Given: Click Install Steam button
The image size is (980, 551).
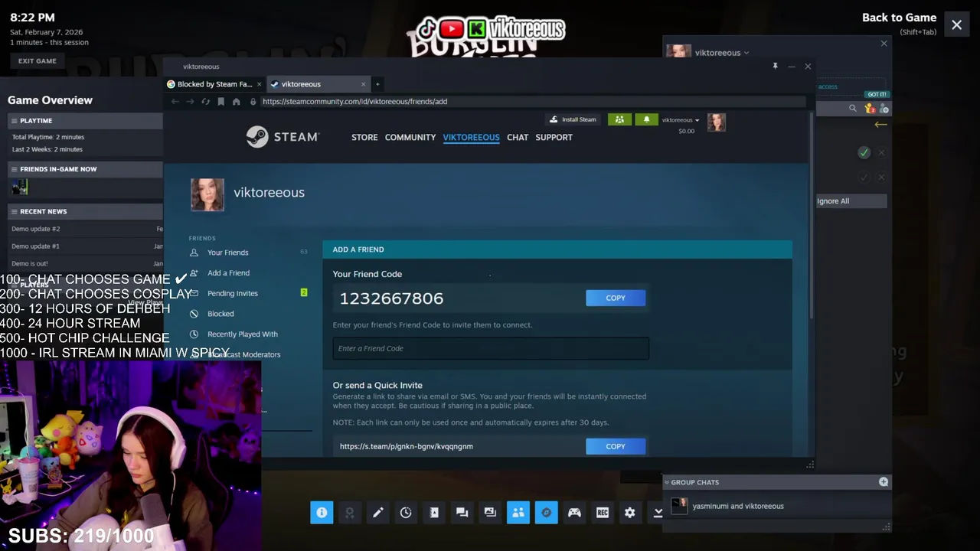Looking at the screenshot, I should [573, 119].
